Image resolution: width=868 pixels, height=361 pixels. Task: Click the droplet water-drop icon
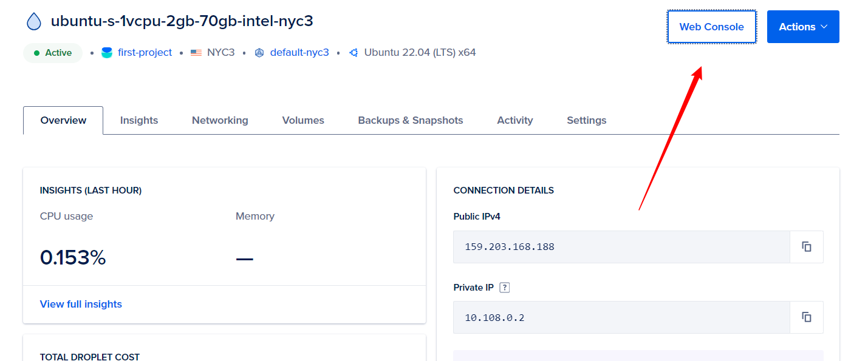34,21
